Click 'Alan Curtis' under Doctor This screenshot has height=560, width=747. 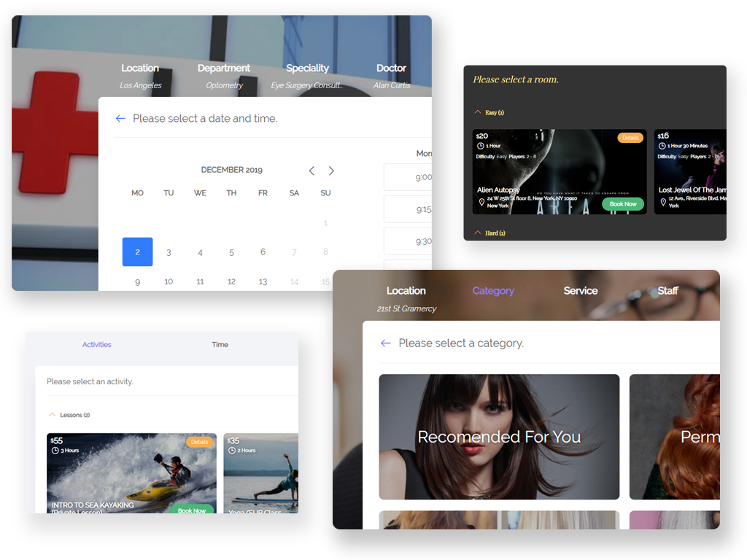392,85
